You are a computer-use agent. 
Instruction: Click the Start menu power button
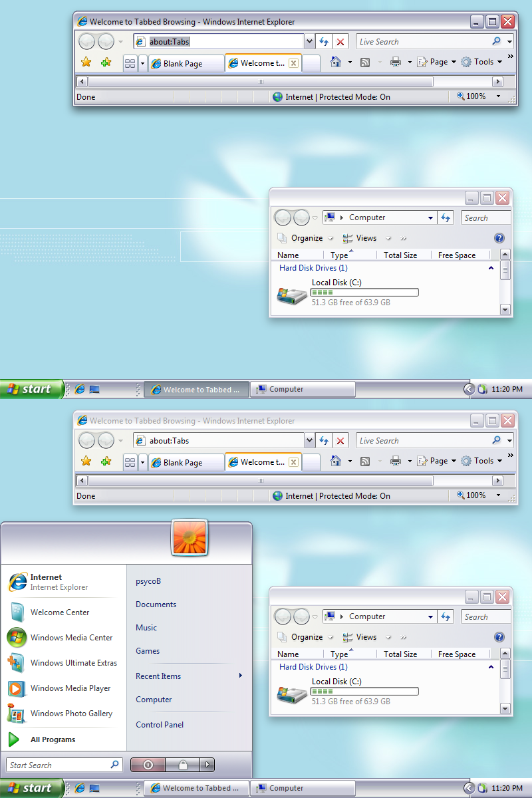tap(148, 765)
